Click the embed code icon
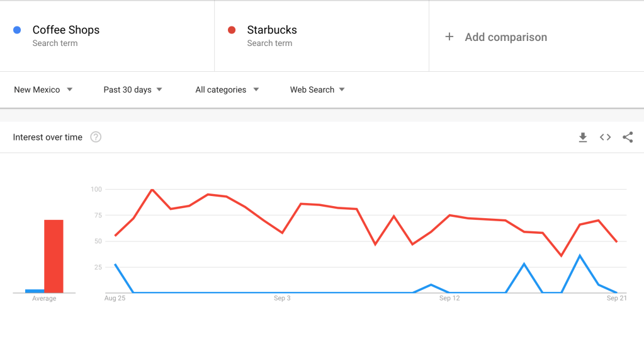The width and height of the screenshot is (644, 341). point(605,137)
